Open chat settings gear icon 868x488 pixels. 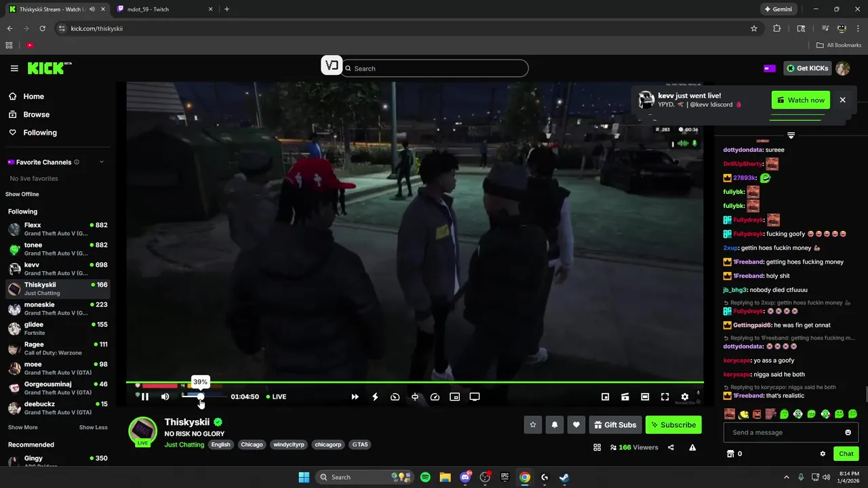pyautogui.click(x=823, y=454)
